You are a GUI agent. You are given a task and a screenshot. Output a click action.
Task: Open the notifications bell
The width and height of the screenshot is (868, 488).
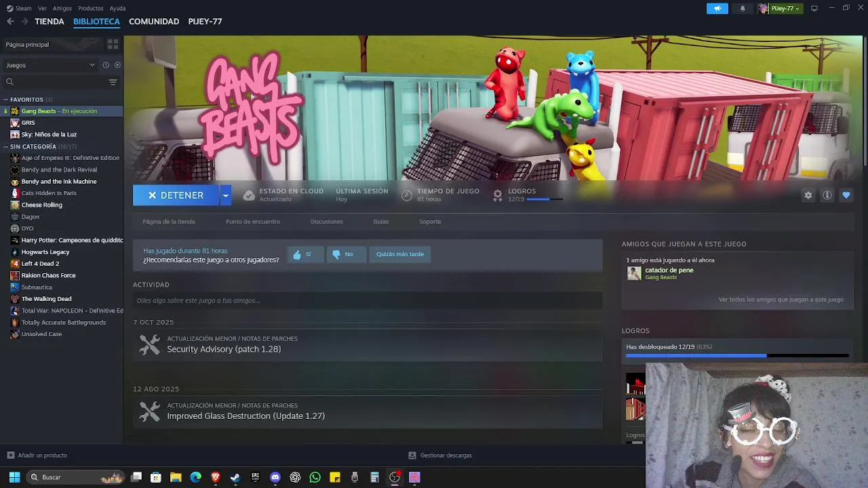pyautogui.click(x=743, y=8)
